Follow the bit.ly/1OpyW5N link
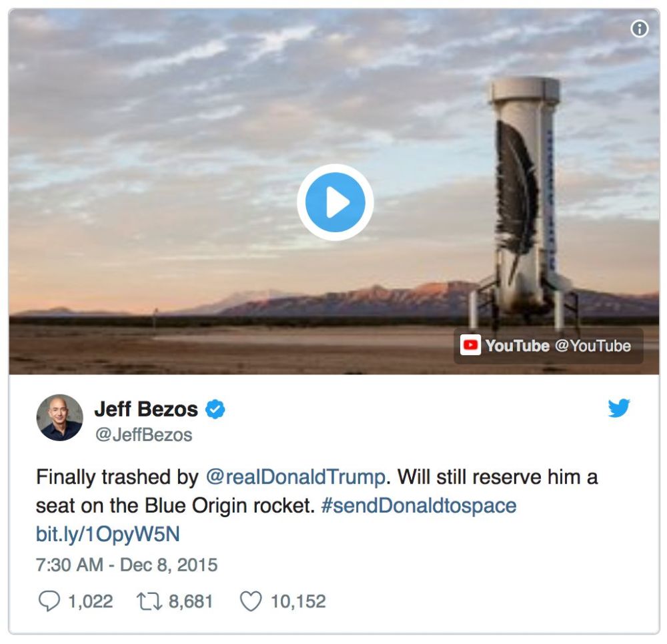The image size is (667, 644). pos(108,534)
